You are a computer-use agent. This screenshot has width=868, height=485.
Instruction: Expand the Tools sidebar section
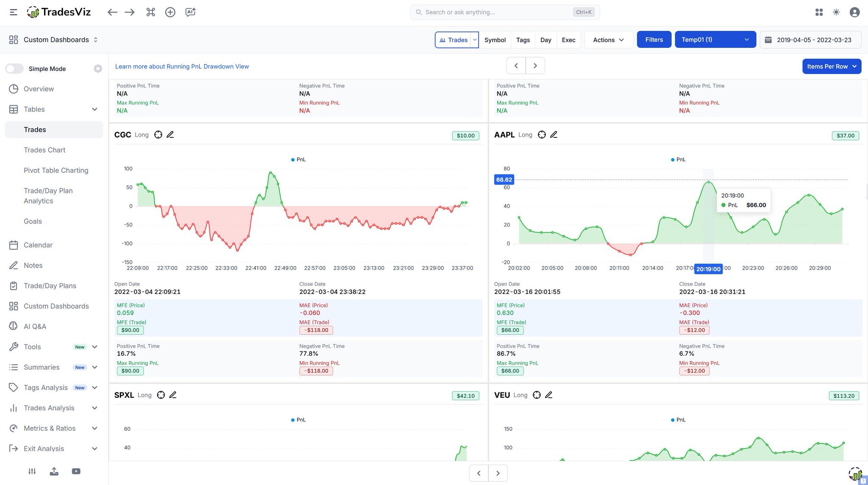pos(95,347)
